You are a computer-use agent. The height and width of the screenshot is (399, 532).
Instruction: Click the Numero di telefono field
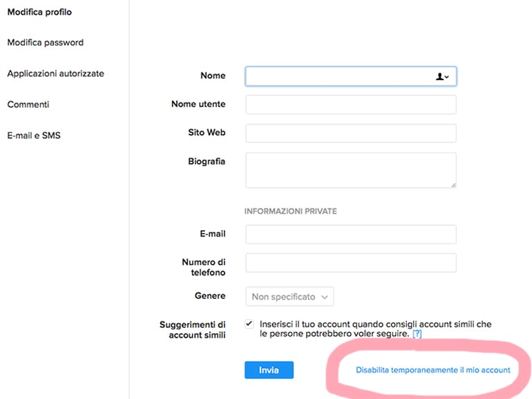350,263
